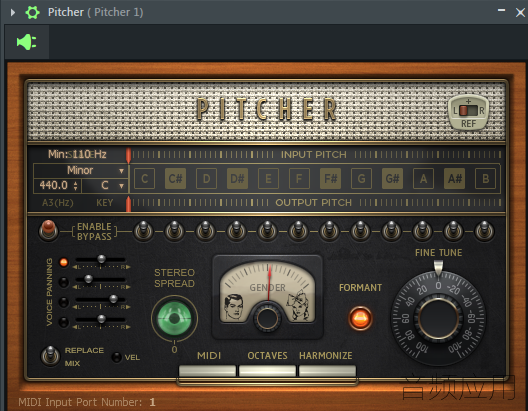Click the Gender knob under the meter
Image resolution: width=528 pixels, height=411 pixels.
pos(267,318)
